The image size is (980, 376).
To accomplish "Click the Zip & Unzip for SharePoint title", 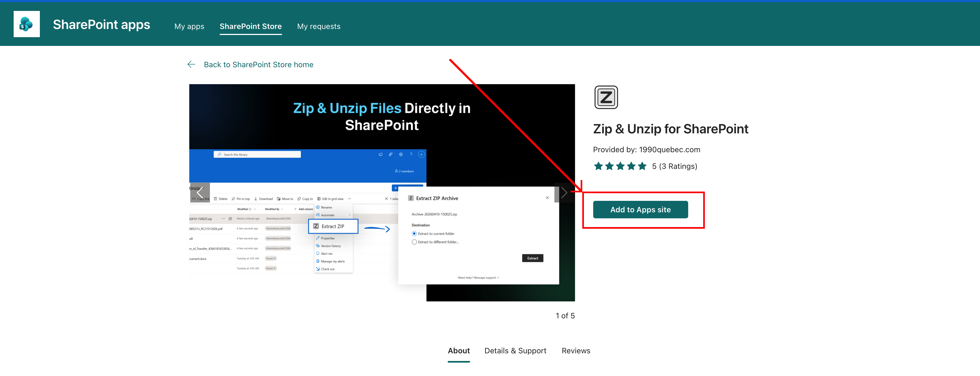I will [671, 129].
